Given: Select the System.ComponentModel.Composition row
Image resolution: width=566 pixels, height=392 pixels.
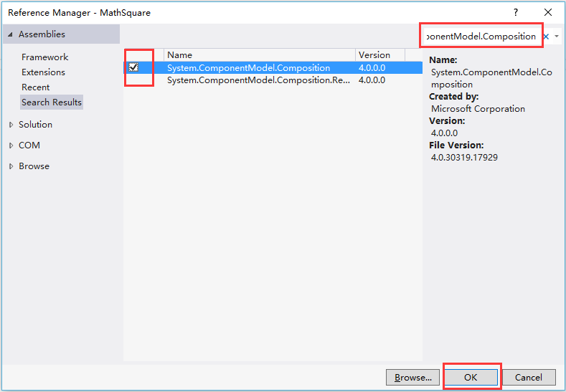Looking at the screenshot, I should tap(273, 68).
